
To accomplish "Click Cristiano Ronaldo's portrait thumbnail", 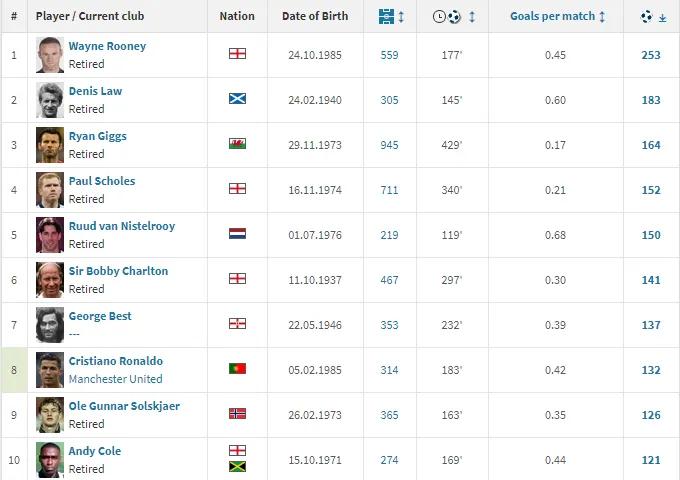I will 50,369.
